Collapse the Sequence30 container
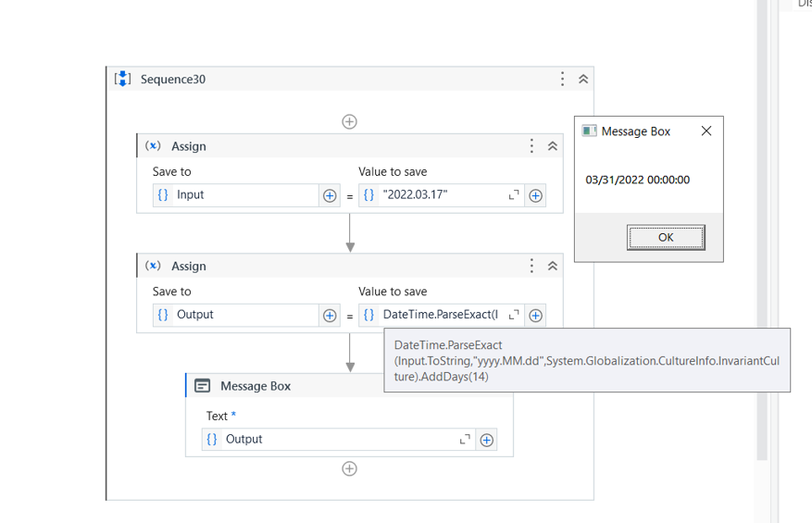The image size is (812, 523). coord(583,80)
